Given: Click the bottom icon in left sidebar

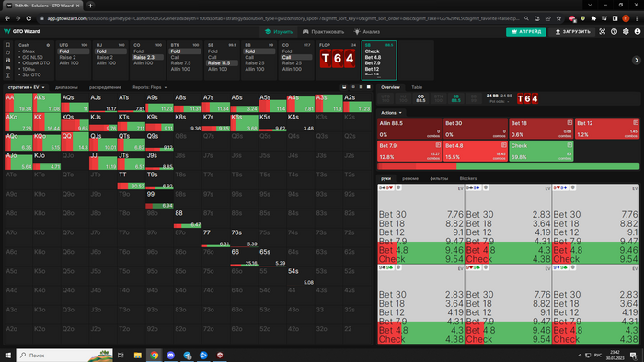Looking at the screenshot, I should (7, 75).
